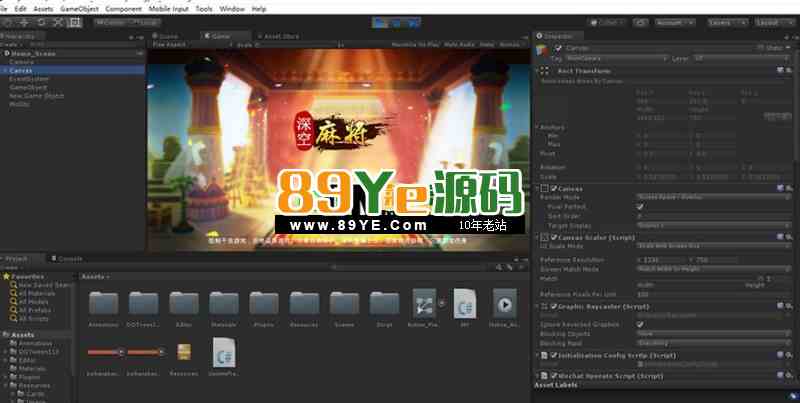Screen dimensions: 800x403
Task: Open the Target Display dropdown
Action: pyautogui.click(x=714, y=225)
